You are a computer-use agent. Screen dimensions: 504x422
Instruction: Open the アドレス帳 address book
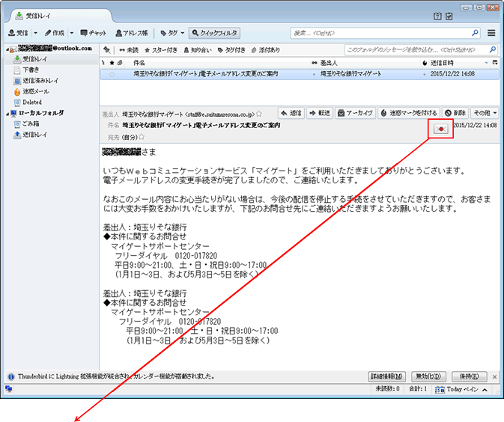(132, 33)
